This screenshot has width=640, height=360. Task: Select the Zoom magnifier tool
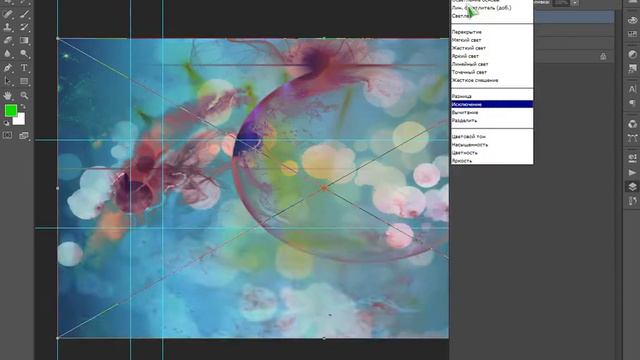[x=24, y=96]
